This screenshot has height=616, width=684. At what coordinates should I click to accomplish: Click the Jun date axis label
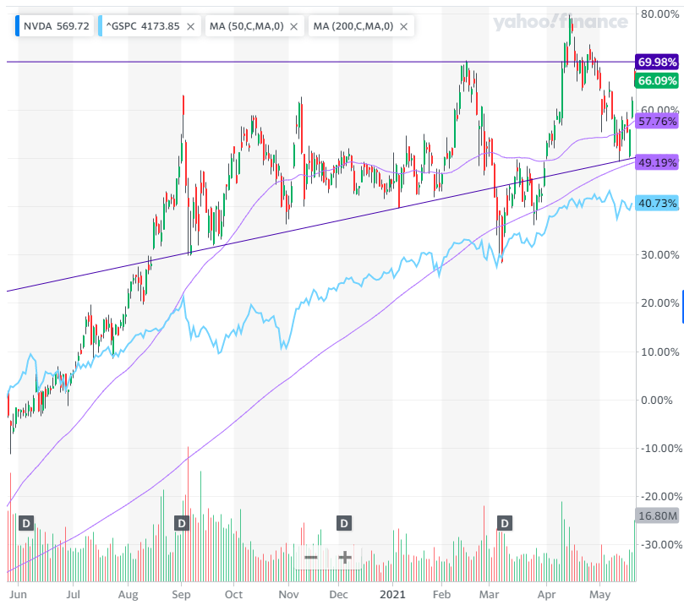(18, 595)
